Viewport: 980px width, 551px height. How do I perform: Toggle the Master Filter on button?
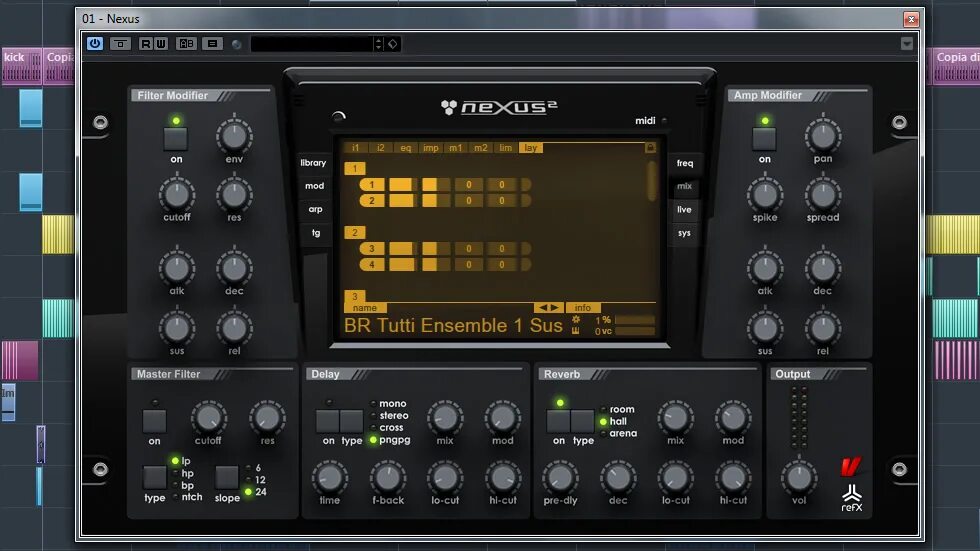[x=154, y=420]
